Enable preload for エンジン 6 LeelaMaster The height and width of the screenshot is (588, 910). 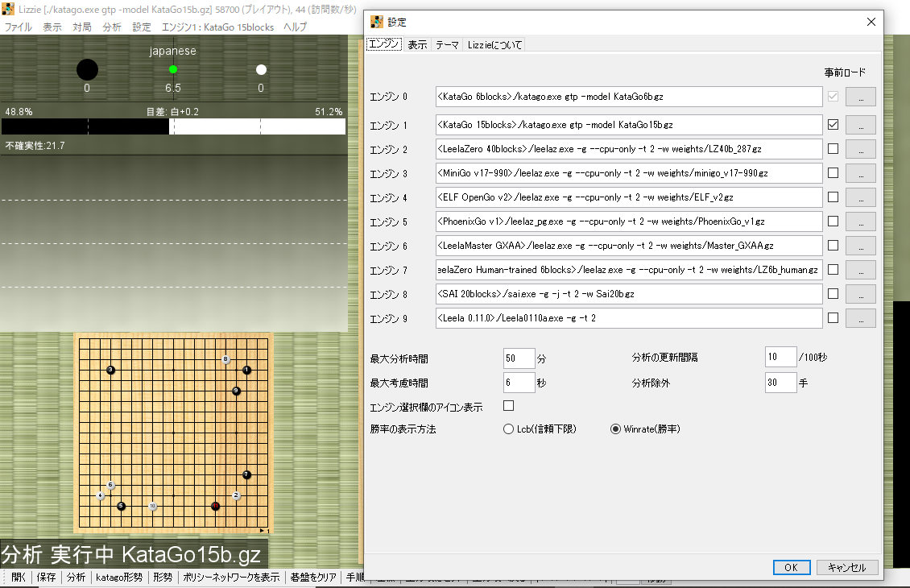click(833, 245)
